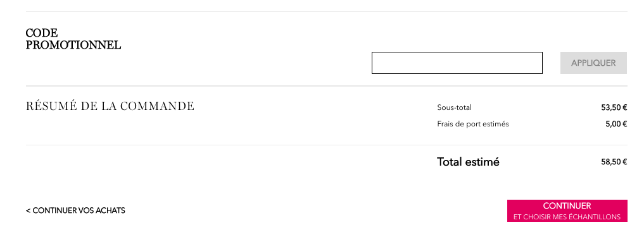Select the Sous-total label
Viewport: 644px width, 237px height.
pos(454,108)
